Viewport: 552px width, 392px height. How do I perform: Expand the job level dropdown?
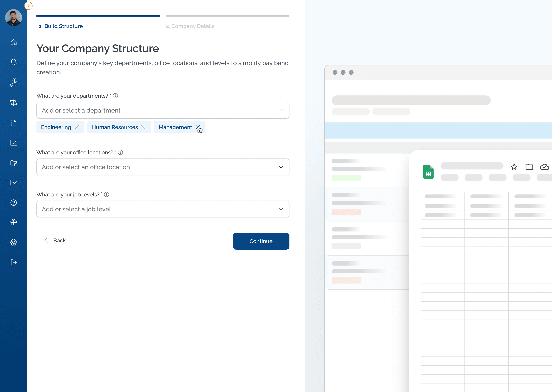point(281,209)
